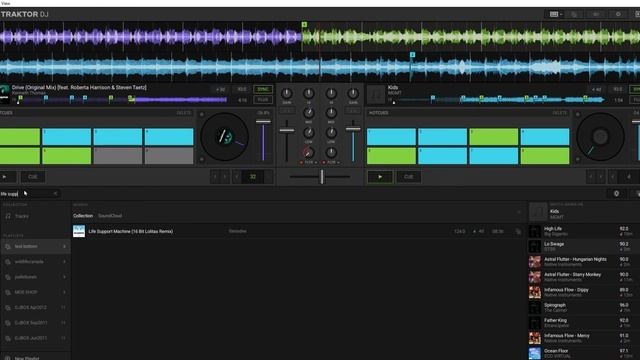The image size is (640, 360).
Task: Select empty grey hotcue pad 7 on left deck
Action: (118, 156)
